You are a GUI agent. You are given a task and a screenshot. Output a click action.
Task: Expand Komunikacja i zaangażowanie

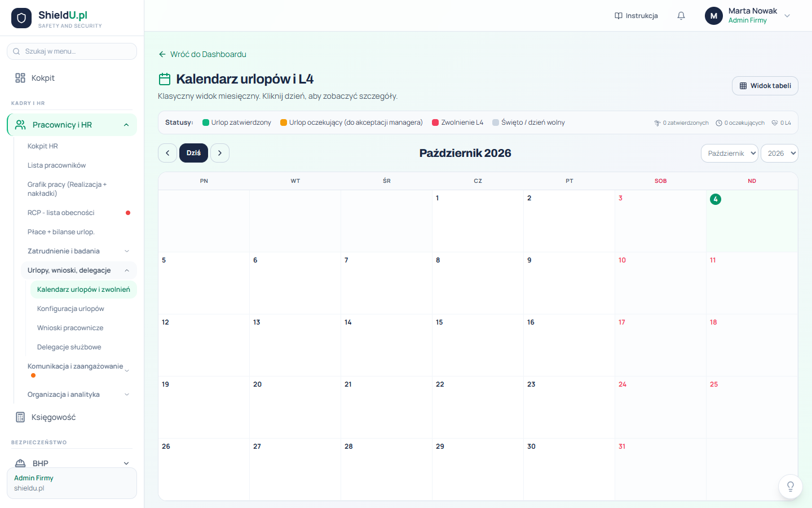(x=78, y=370)
